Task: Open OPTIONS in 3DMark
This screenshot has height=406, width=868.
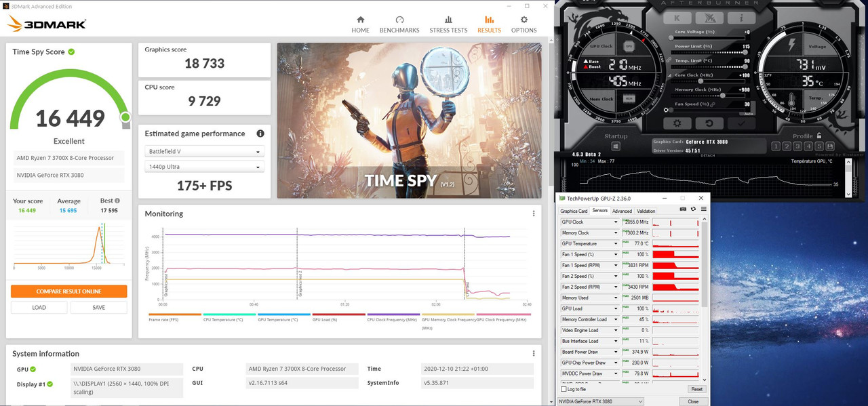Action: tap(524, 24)
